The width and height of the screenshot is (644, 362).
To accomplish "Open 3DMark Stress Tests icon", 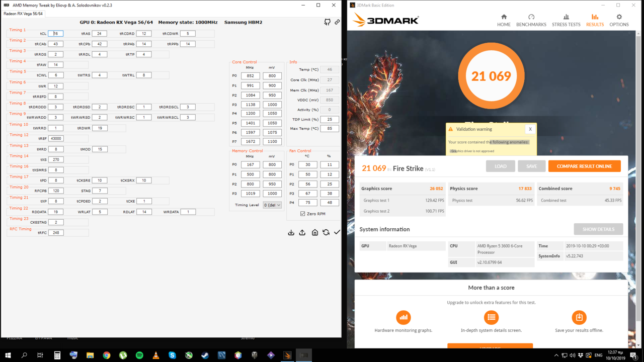I will (x=566, y=17).
